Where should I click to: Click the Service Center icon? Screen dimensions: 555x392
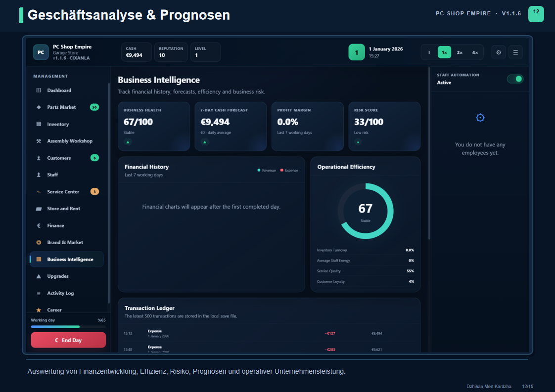[x=39, y=192]
